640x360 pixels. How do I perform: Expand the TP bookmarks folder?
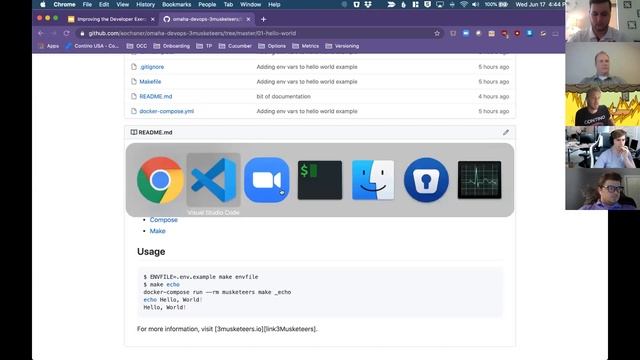point(204,46)
